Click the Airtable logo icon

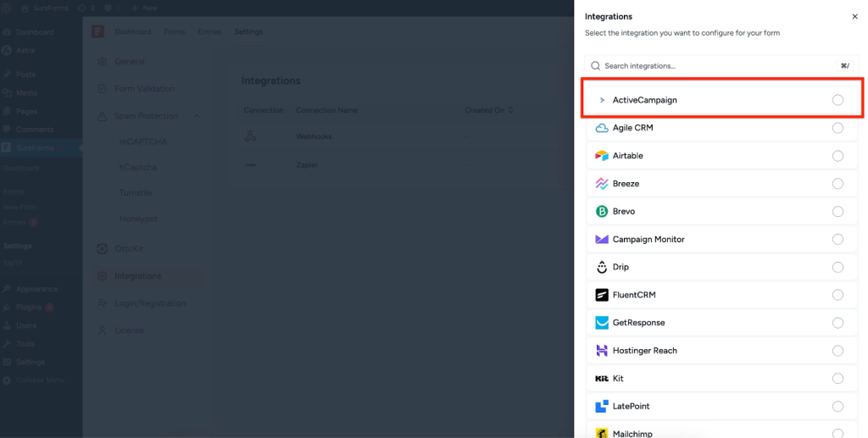[x=602, y=156]
